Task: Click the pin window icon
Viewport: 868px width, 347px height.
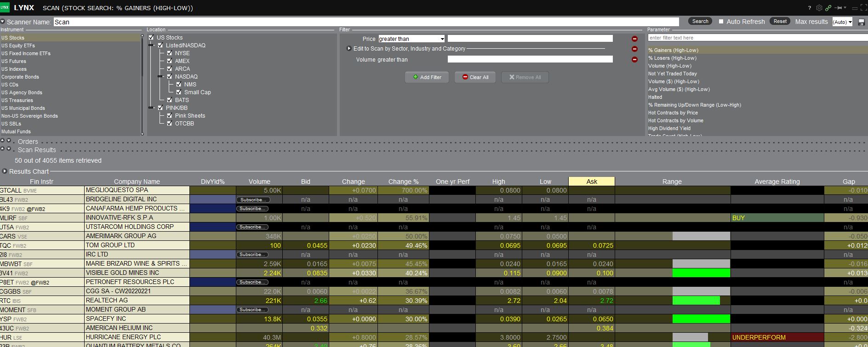Action: pyautogui.click(x=839, y=8)
